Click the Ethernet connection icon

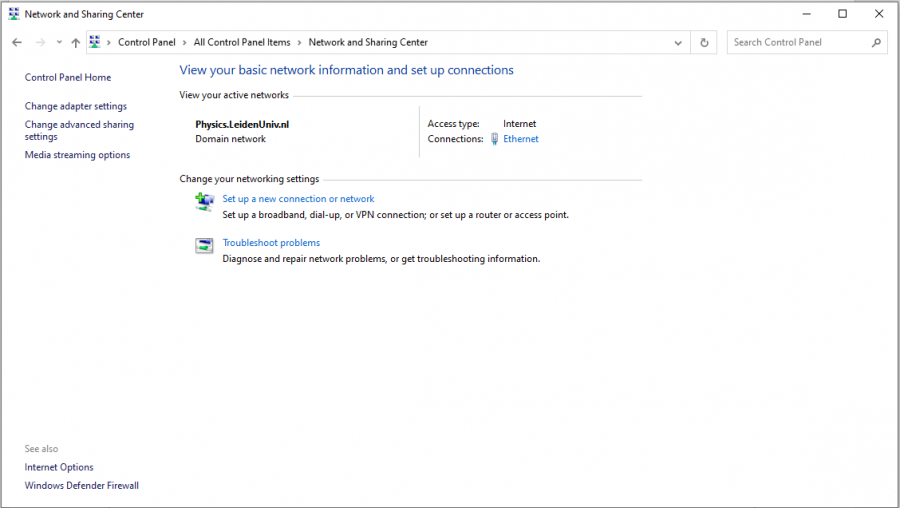click(494, 140)
